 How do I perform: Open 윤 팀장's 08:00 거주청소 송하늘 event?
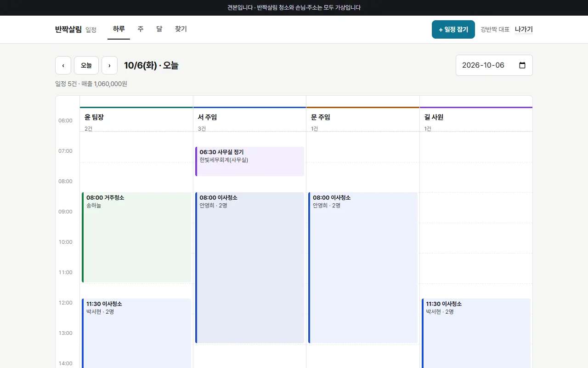[x=136, y=237]
